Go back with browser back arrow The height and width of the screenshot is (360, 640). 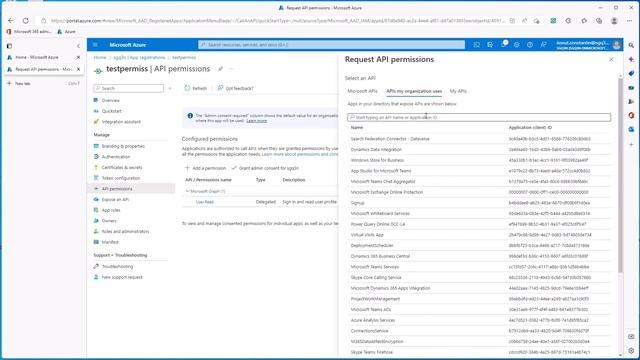coord(11,20)
